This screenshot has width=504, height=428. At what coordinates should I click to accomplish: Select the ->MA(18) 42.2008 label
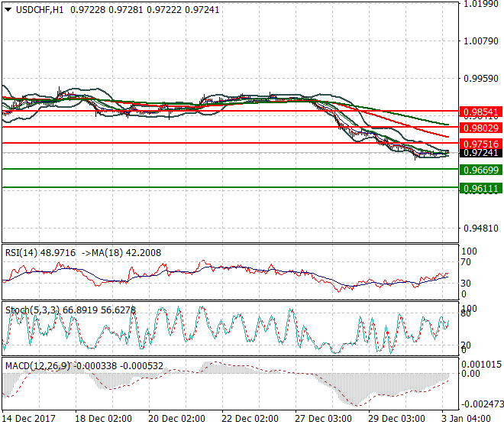[x=121, y=253]
